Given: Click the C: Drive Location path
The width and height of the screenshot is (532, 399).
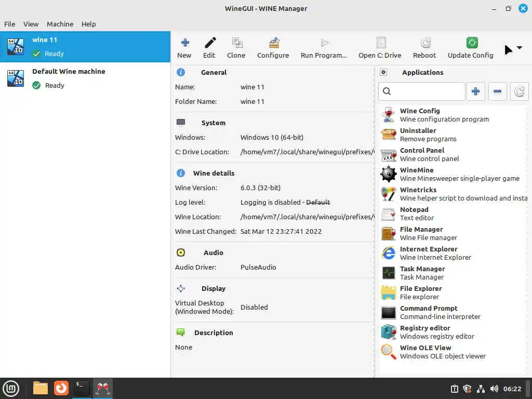Looking at the screenshot, I should click(x=307, y=152).
